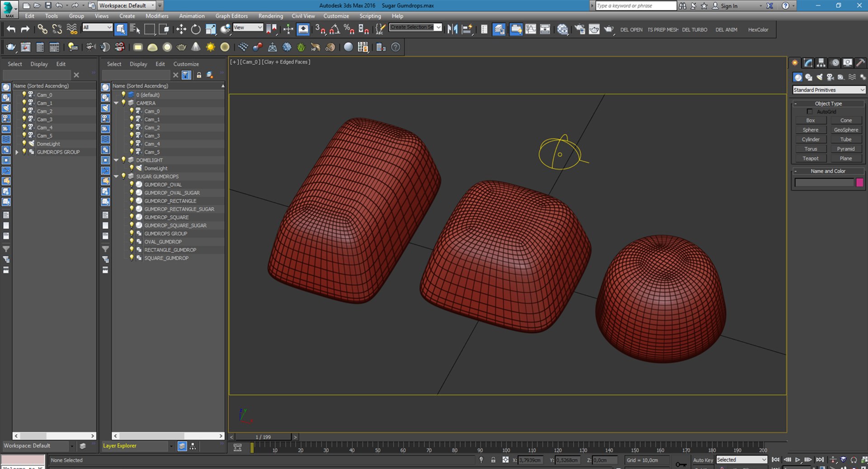
Task: Toggle visibility bulb of GUMDROP_OVAL
Action: (x=132, y=184)
